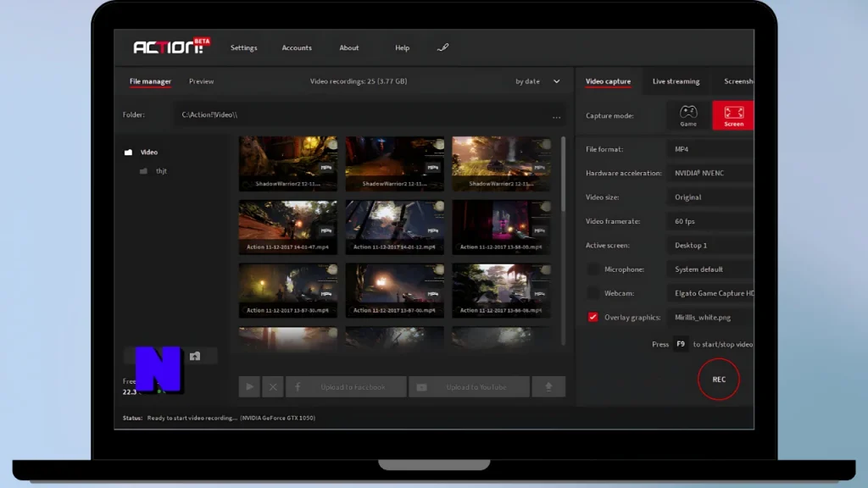
Task: Delete the selected recording with the X button
Action: click(273, 386)
